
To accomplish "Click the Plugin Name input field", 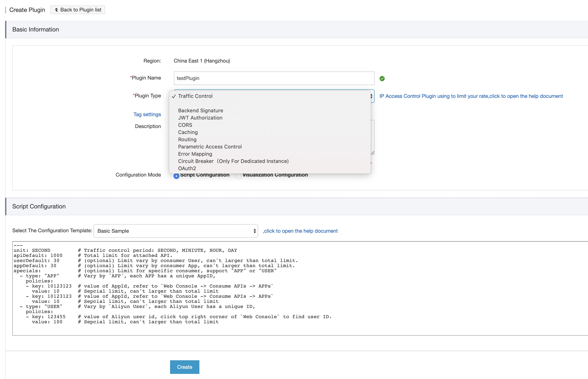I will point(274,78).
